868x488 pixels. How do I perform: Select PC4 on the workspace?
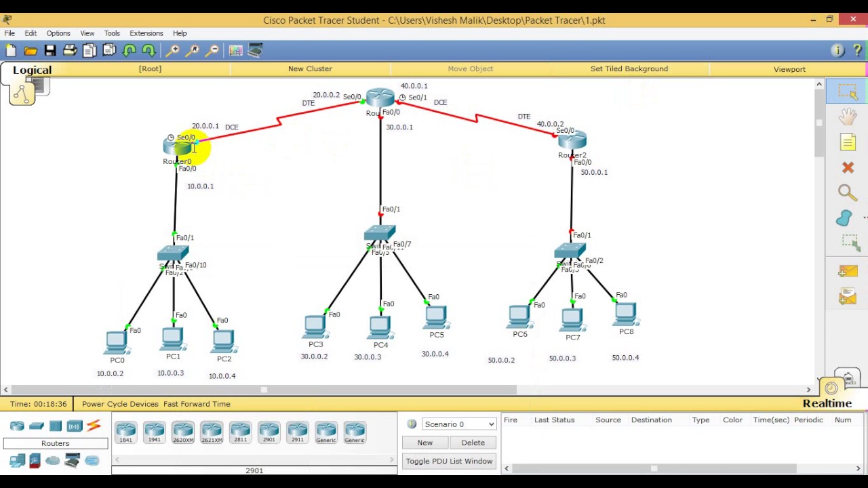coord(380,327)
